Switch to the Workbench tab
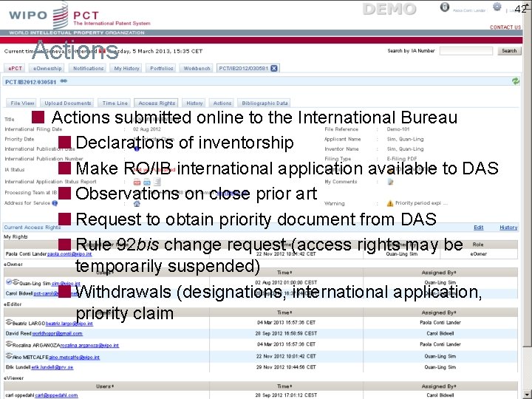Viewport: 532px width, 399px height. click(197, 68)
